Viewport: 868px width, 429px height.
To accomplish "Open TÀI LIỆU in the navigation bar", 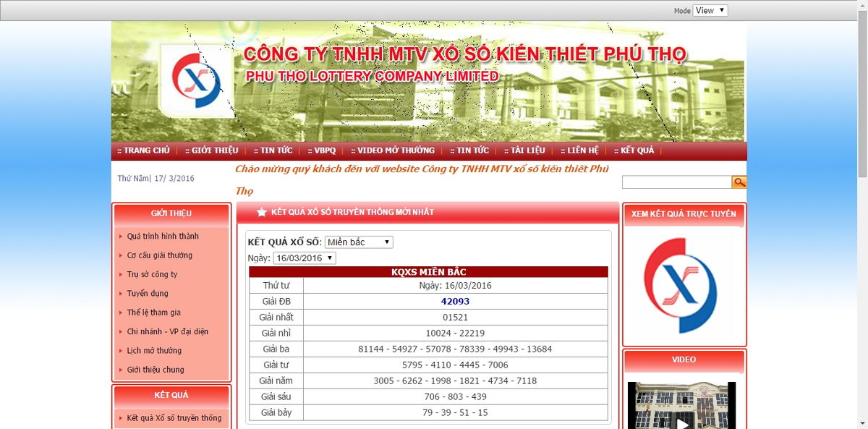I will coord(524,150).
